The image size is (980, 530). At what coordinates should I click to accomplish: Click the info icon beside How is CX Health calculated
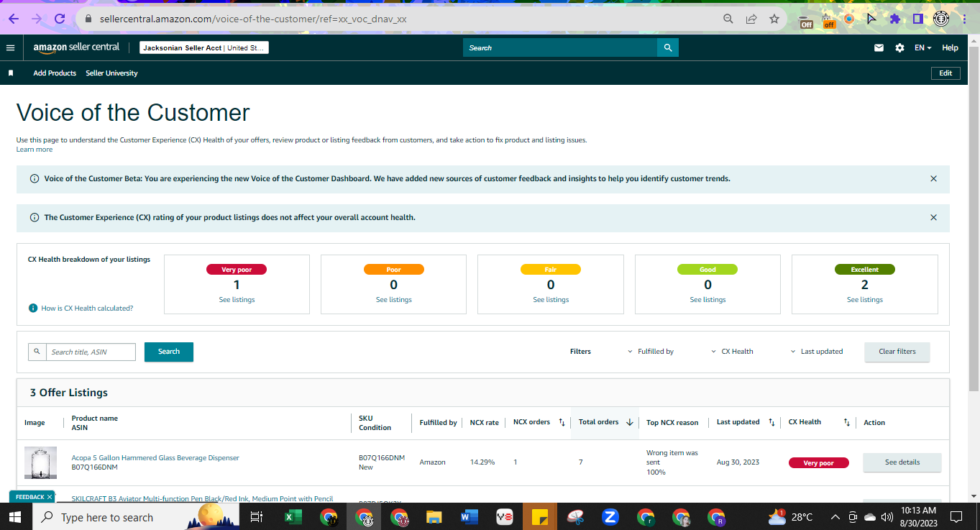[x=33, y=308]
